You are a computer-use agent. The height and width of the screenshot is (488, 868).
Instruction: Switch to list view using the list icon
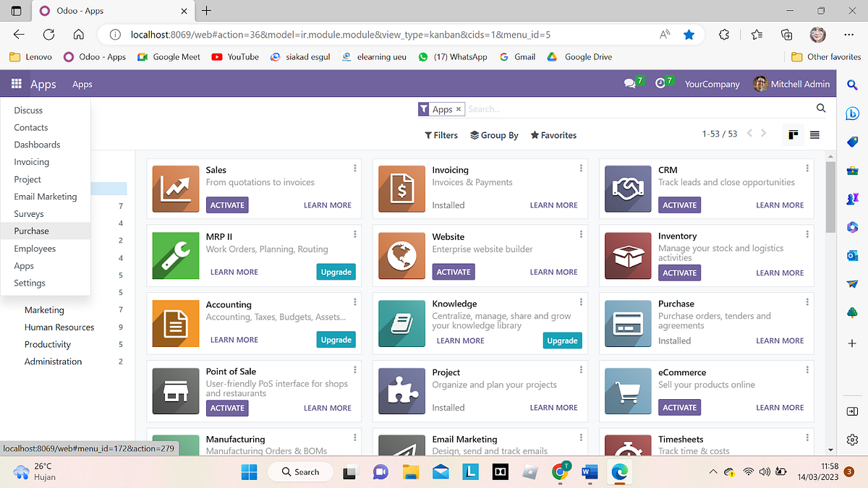click(x=814, y=134)
